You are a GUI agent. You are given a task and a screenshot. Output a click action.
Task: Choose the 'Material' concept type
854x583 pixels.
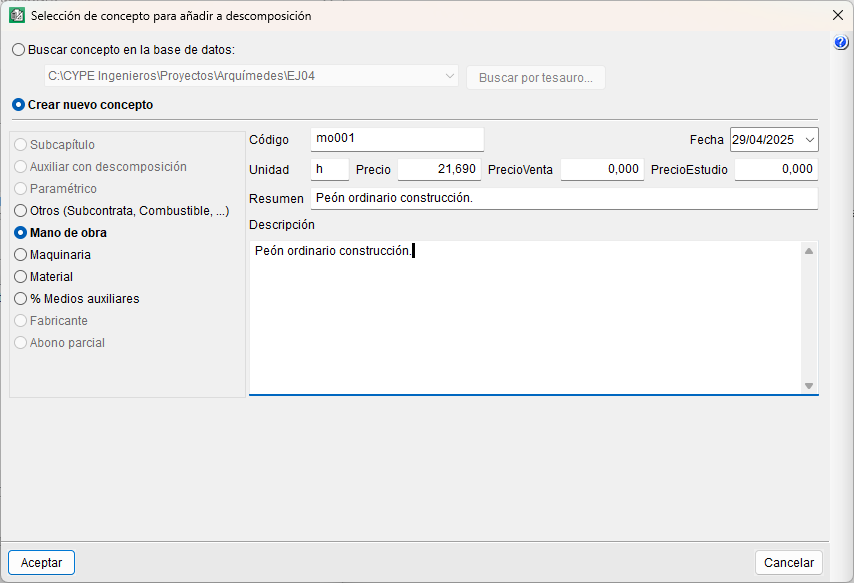21,277
